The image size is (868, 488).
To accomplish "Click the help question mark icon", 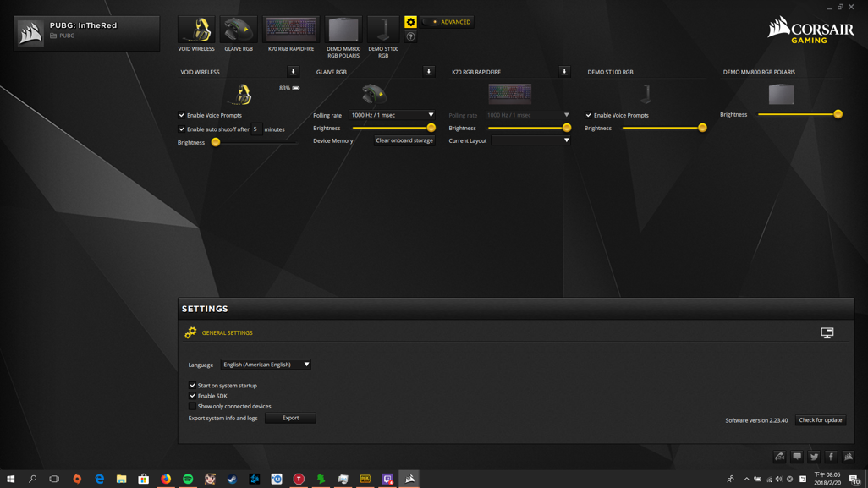I will (x=410, y=36).
